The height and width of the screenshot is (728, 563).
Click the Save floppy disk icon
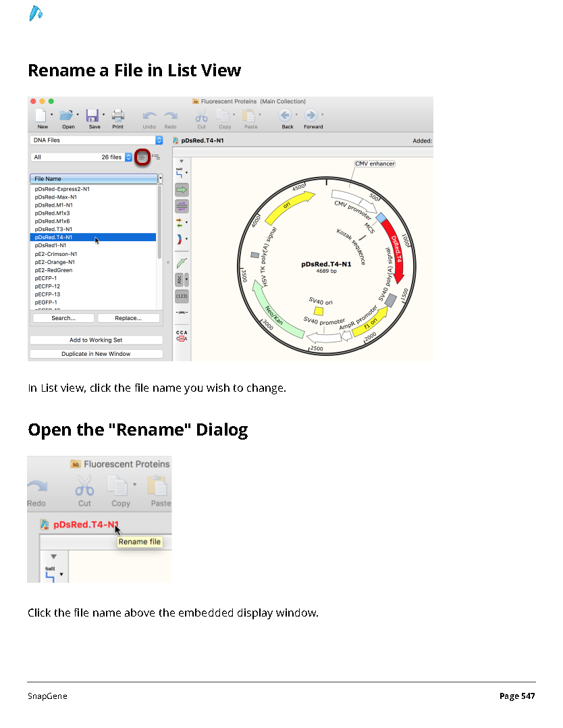92,115
